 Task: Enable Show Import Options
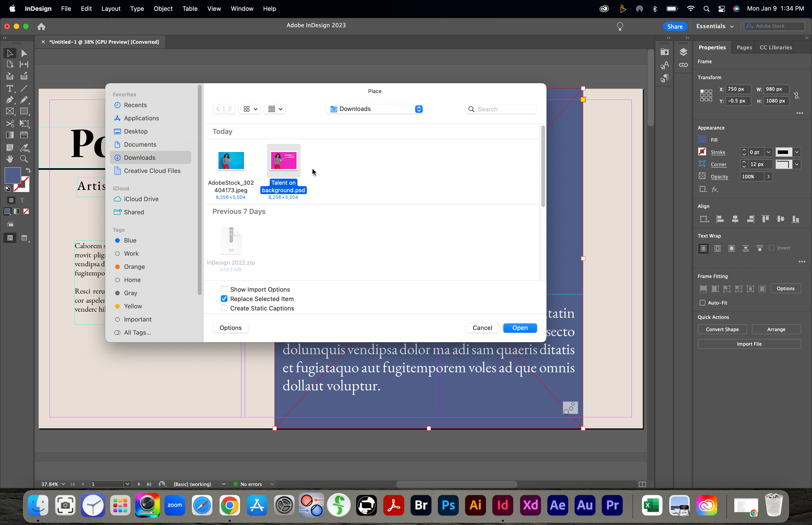click(224, 289)
